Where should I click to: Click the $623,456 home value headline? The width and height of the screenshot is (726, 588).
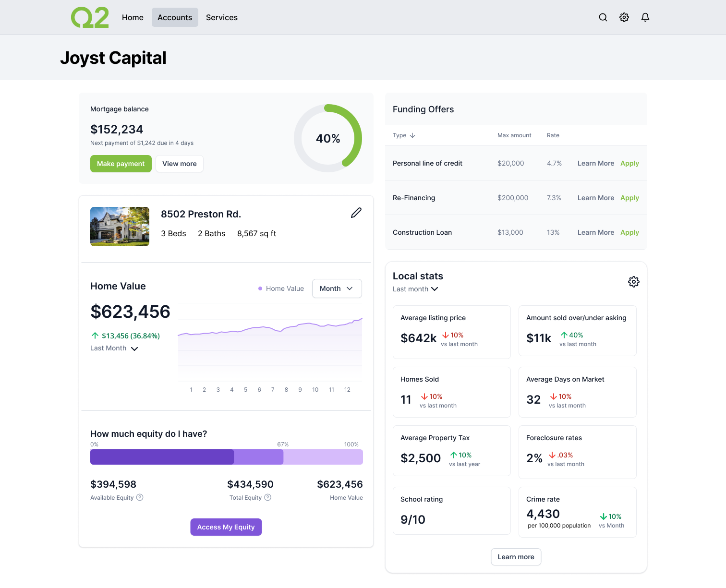coord(130,312)
